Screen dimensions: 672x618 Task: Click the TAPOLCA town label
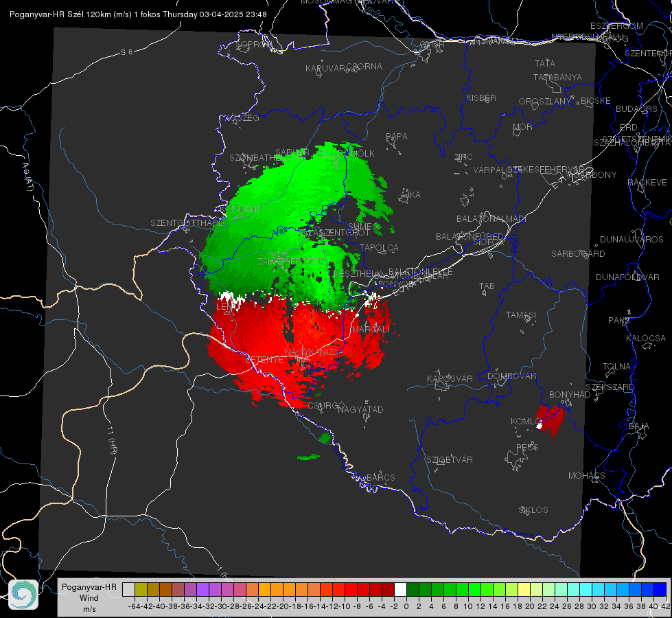379,247
